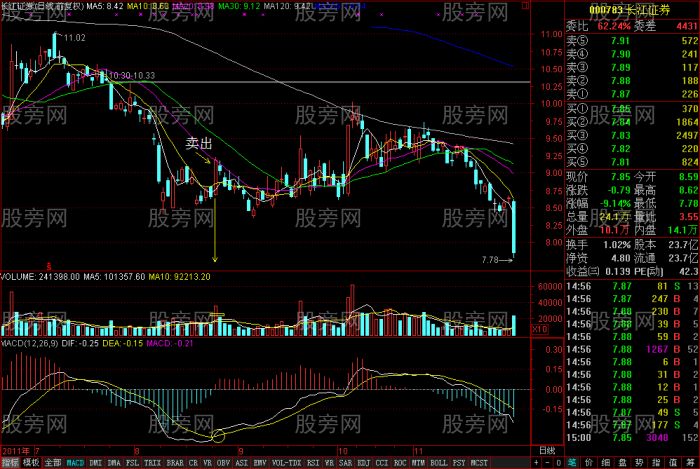This screenshot has width=700, height=469.
Task: Open the 指标 indicator tab
Action: pos(10,463)
